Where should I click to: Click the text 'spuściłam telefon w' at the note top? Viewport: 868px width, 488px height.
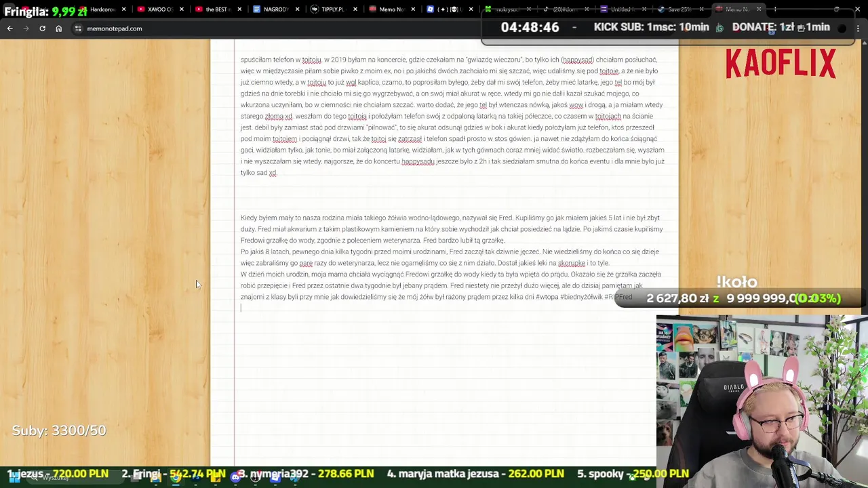point(270,60)
